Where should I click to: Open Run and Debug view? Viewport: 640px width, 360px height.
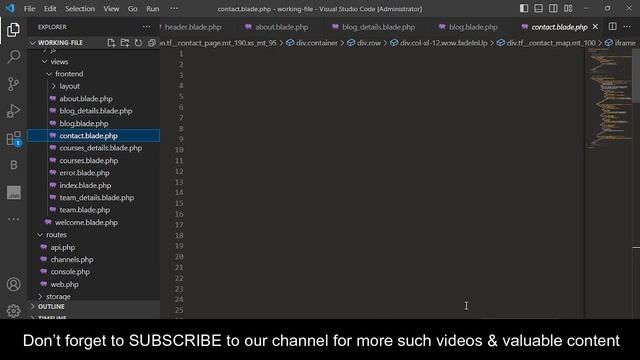coord(13,111)
